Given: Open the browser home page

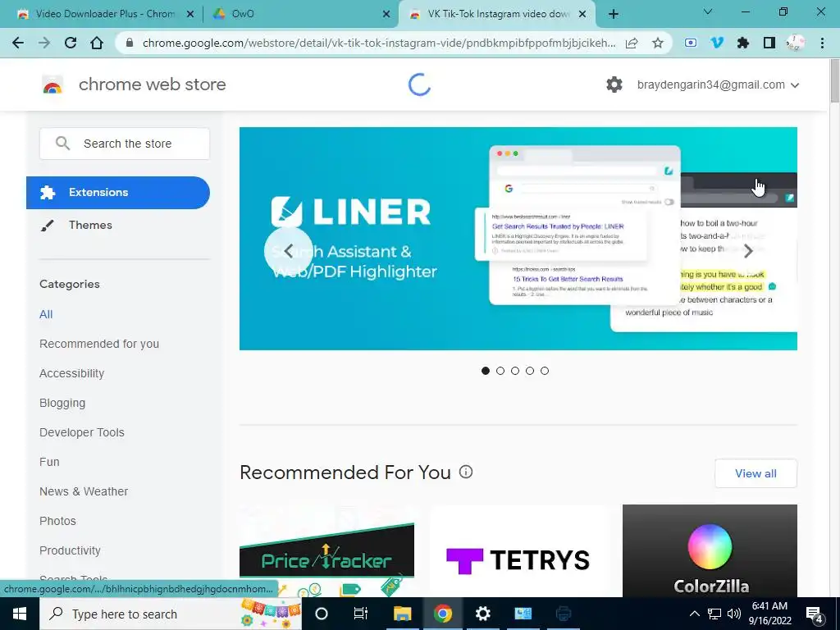Looking at the screenshot, I should tap(97, 43).
